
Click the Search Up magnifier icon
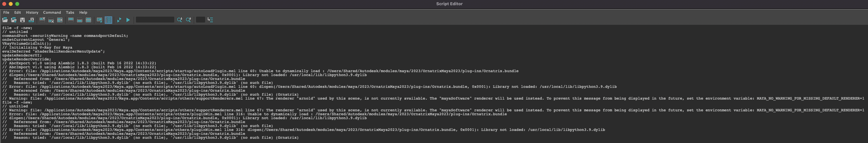pyautogui.click(x=188, y=20)
